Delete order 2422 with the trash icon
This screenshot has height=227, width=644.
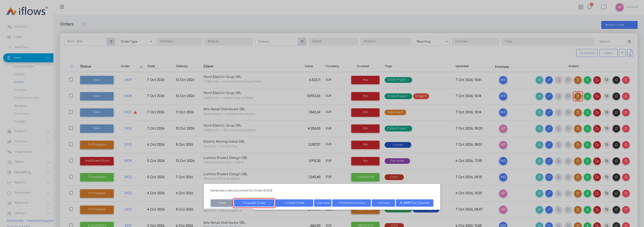(x=626, y=193)
